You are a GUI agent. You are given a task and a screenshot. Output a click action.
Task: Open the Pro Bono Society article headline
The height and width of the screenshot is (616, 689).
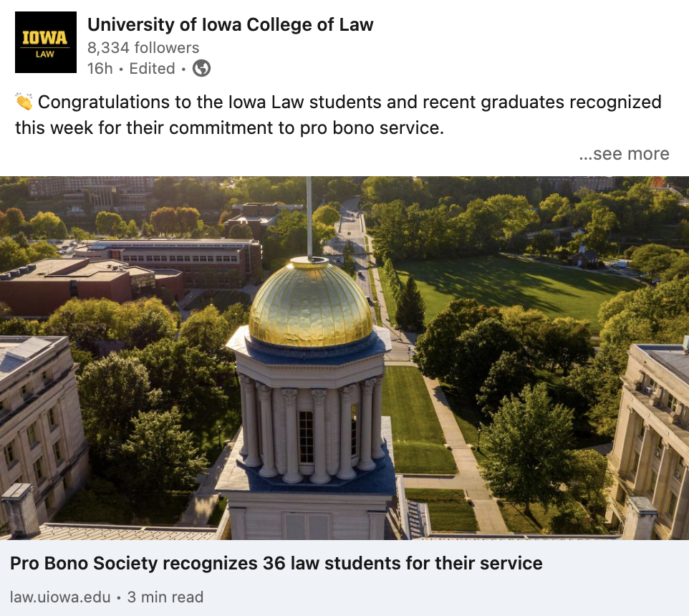[x=276, y=563]
